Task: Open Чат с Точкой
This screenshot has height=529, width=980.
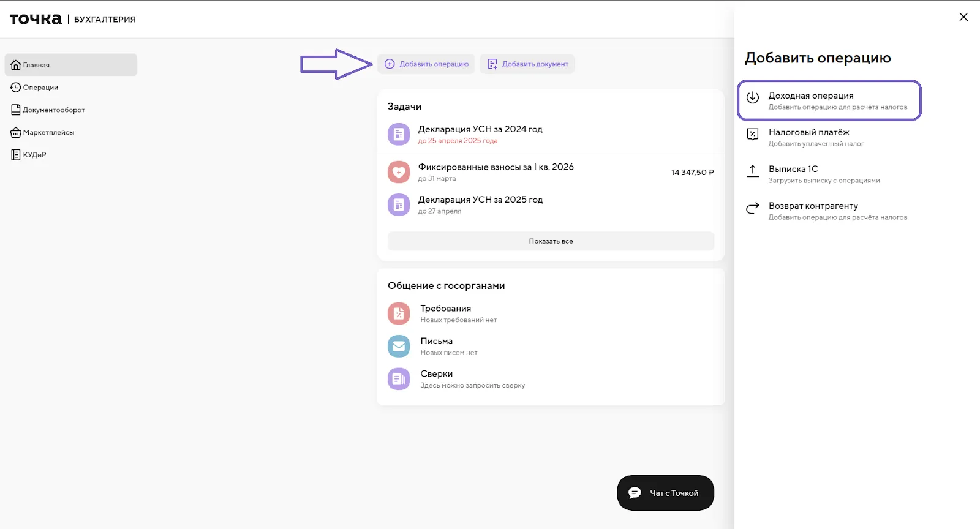Action: click(x=665, y=493)
